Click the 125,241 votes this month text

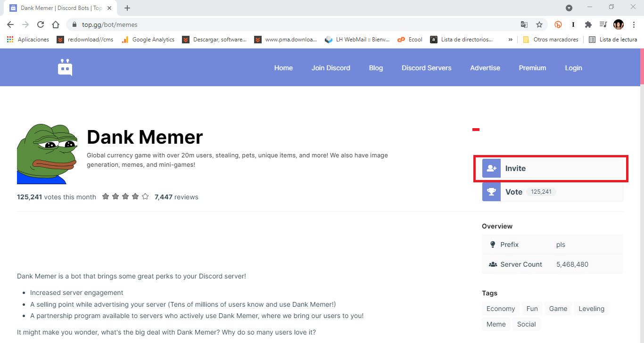tap(57, 197)
